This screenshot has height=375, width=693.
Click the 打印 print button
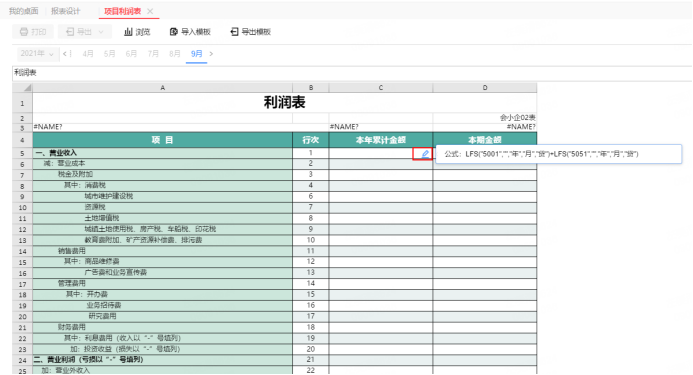coord(33,32)
